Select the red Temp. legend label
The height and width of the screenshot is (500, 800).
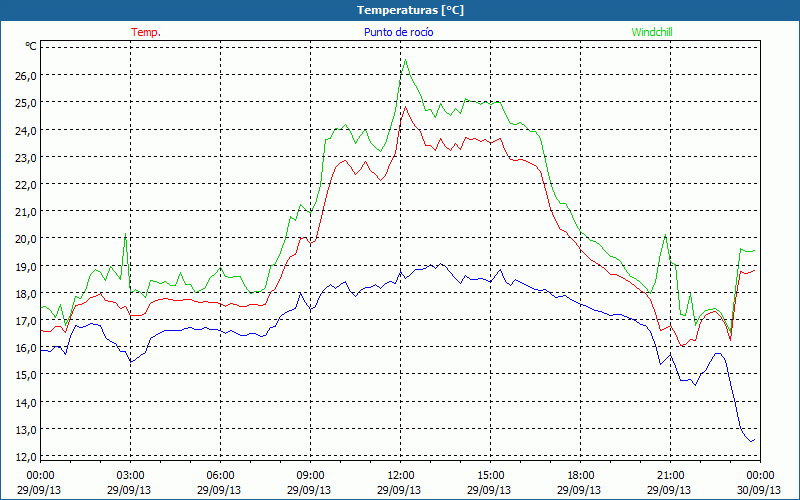click(146, 32)
